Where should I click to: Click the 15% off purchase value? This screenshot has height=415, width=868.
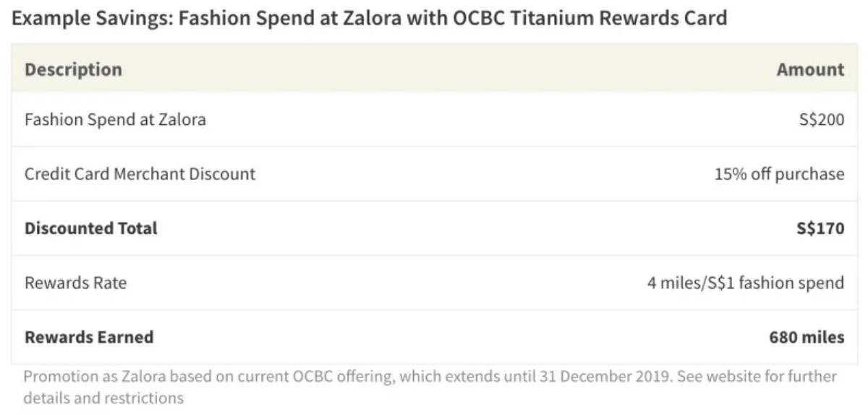[779, 174]
